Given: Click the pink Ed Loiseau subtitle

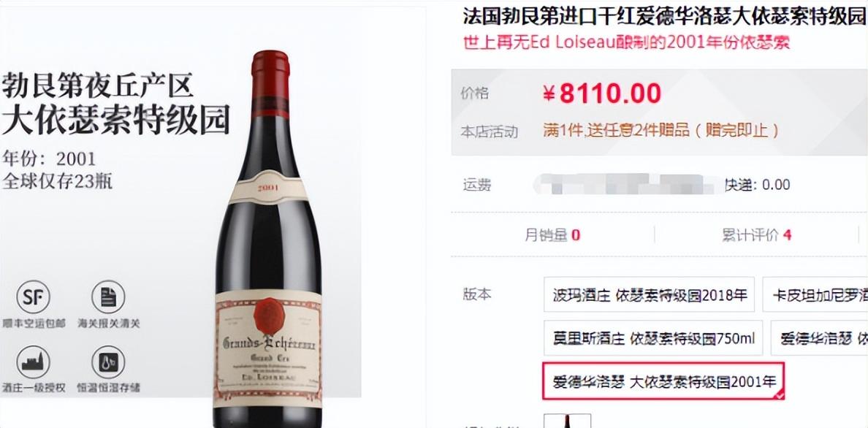Looking at the screenshot, I should pyautogui.click(x=626, y=42).
